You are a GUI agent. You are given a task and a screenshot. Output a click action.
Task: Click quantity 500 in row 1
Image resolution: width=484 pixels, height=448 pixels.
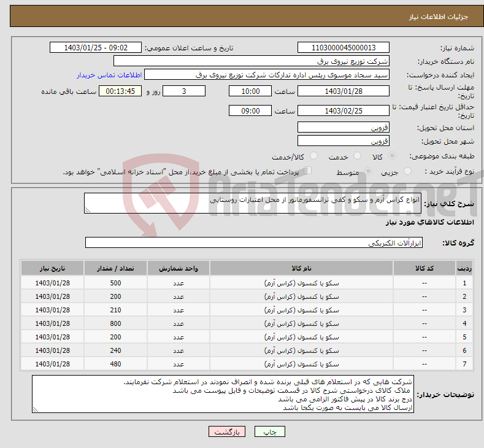click(115, 283)
